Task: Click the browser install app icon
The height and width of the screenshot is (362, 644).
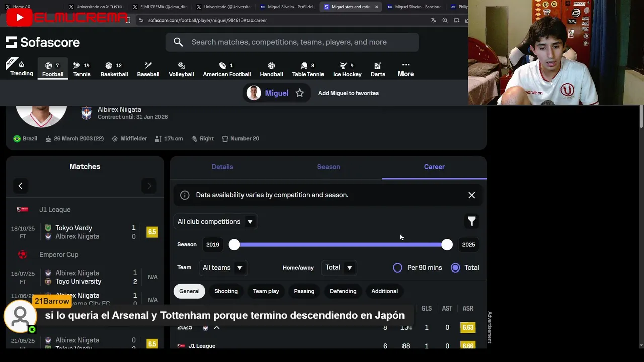Action: tap(456, 20)
